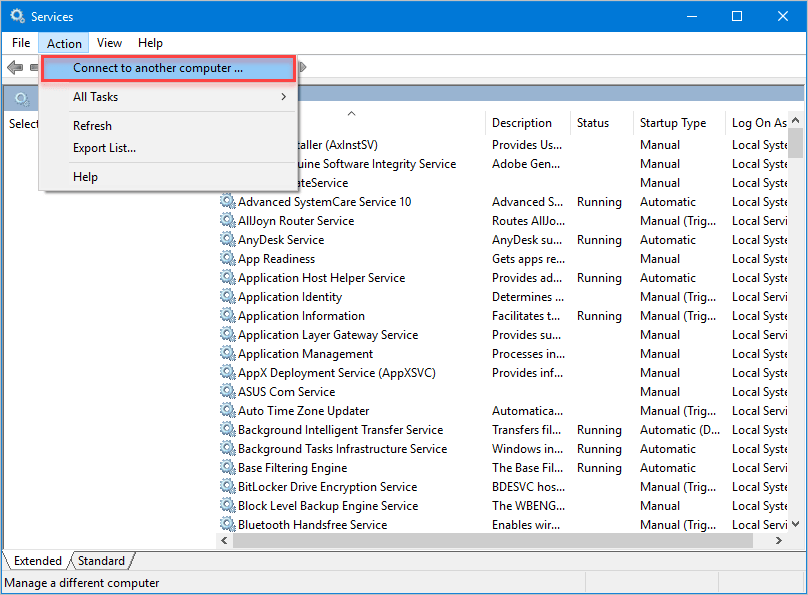Sort by the Status column header
The image size is (808, 595).
[592, 123]
